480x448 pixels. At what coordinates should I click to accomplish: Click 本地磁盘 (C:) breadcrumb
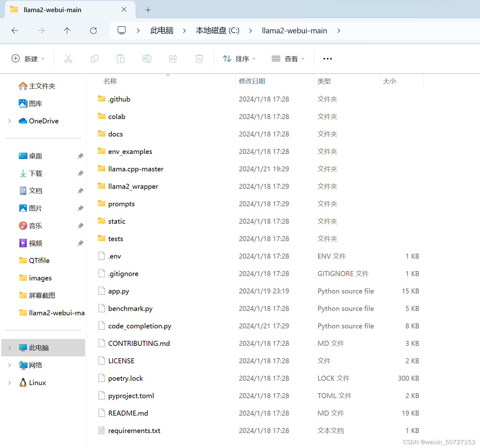coord(217,31)
